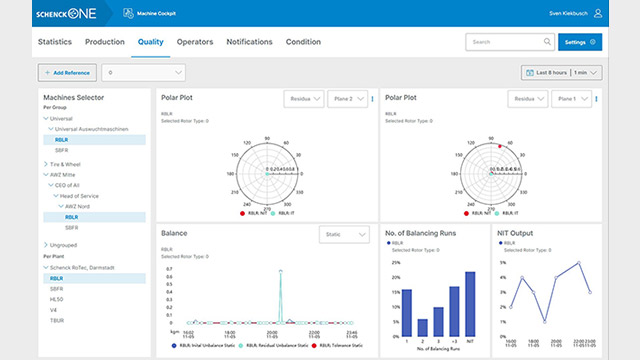
Task: Click the calendar icon in time range selector
Action: pyautogui.click(x=530, y=73)
